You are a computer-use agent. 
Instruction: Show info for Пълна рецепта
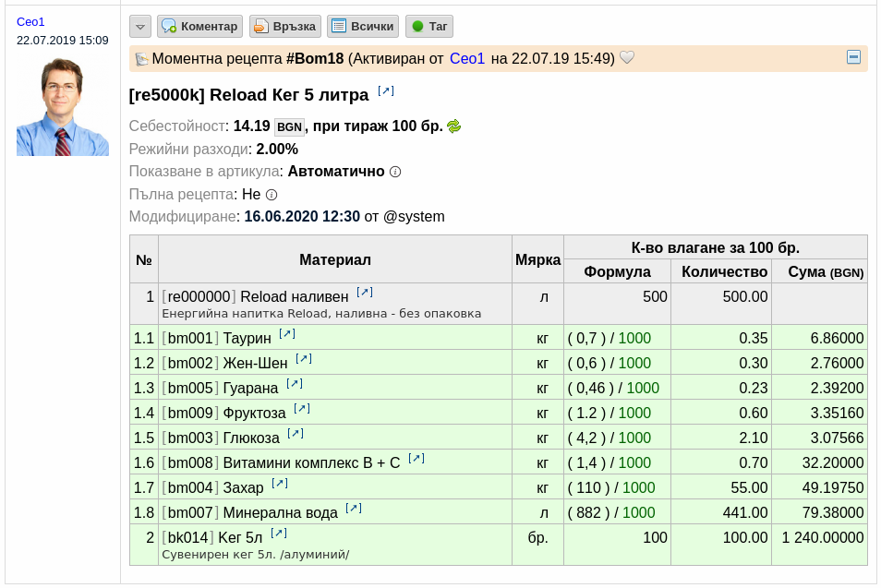coord(272,195)
